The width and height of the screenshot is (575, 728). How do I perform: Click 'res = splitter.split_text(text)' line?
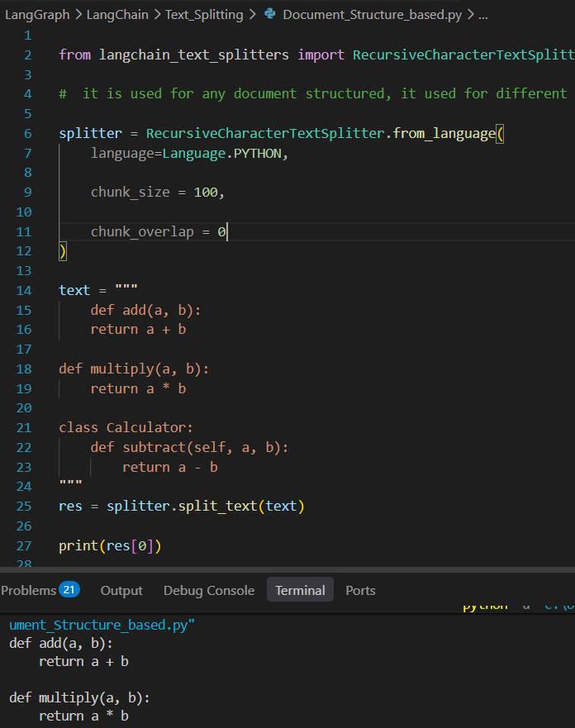coord(182,506)
